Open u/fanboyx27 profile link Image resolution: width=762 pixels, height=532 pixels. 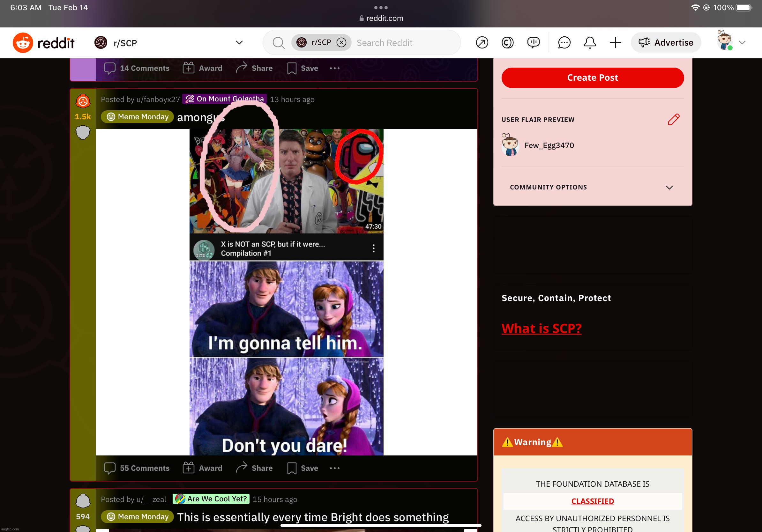pyautogui.click(x=158, y=100)
